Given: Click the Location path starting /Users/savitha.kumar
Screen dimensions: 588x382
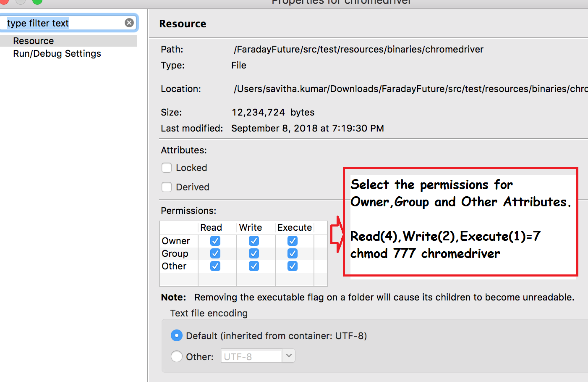Looking at the screenshot, I should tap(411, 89).
